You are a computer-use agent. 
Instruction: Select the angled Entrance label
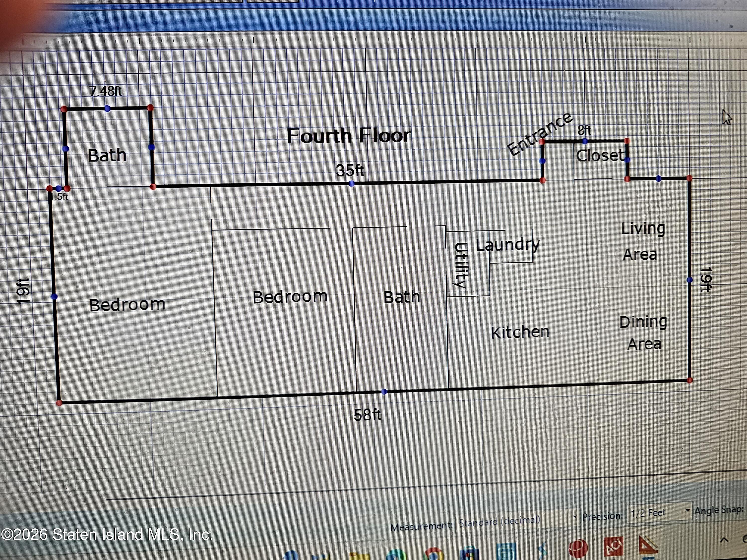(x=540, y=134)
